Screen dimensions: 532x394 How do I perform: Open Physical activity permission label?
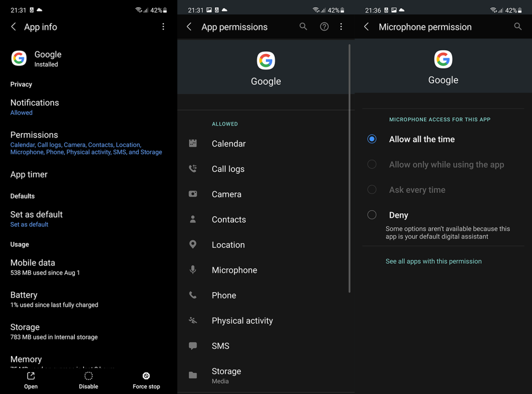pos(242,320)
